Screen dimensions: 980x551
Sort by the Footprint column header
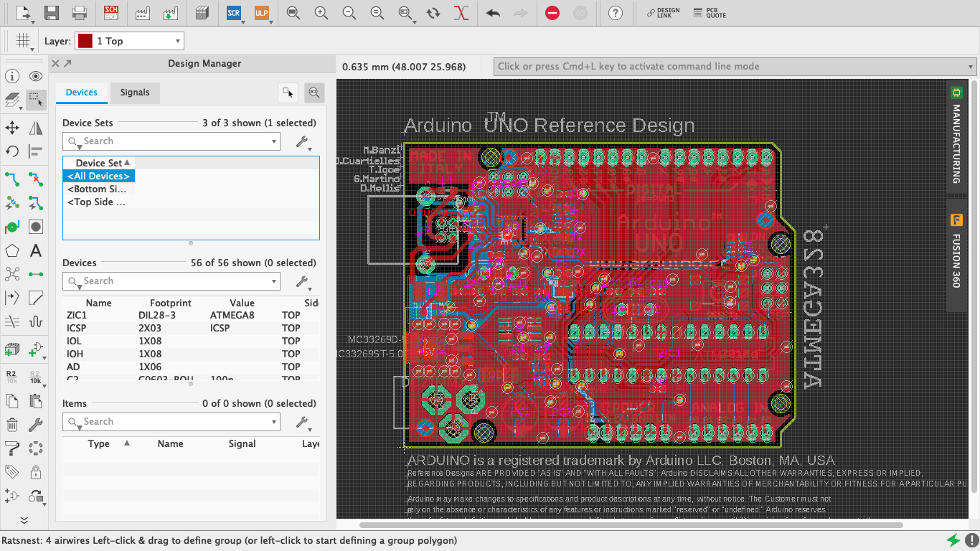click(x=171, y=303)
